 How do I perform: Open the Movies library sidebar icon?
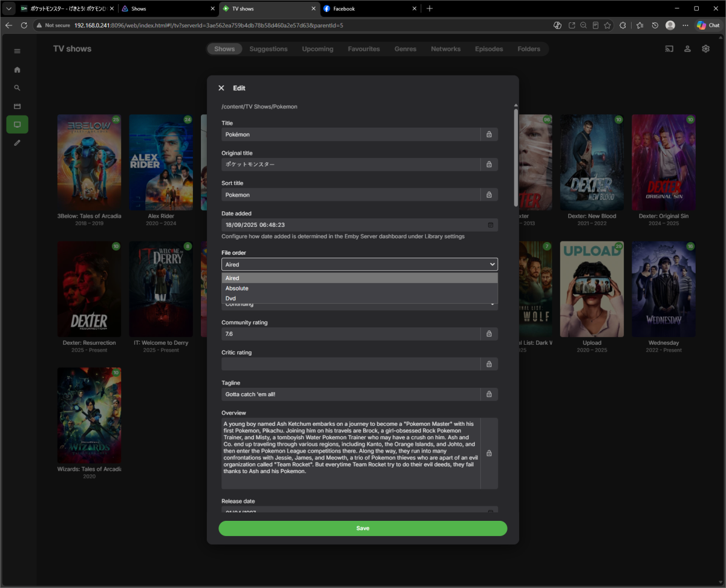[17, 106]
